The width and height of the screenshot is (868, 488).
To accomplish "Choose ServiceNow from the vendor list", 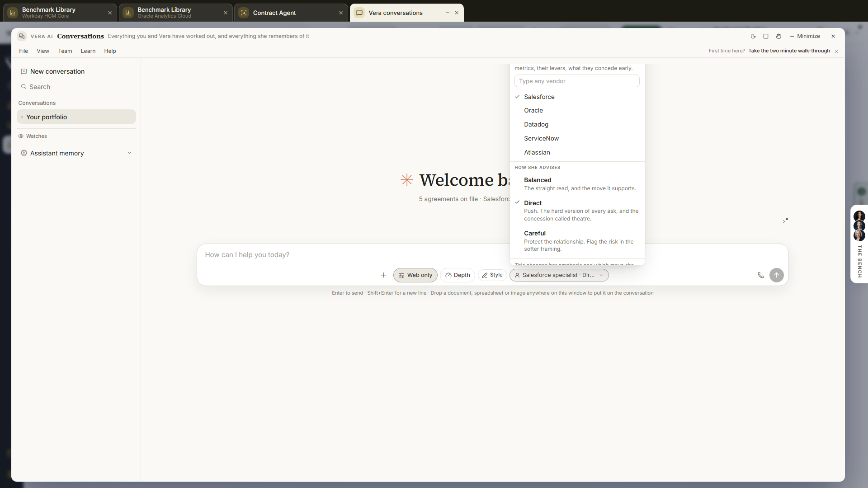I will pyautogui.click(x=577, y=139).
